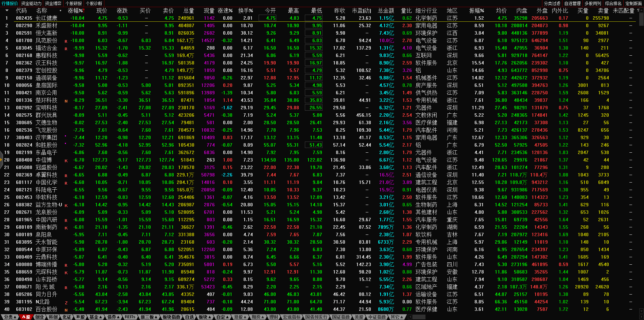Sort list by 换手% column header
The image size is (644, 320).
coord(245,11)
